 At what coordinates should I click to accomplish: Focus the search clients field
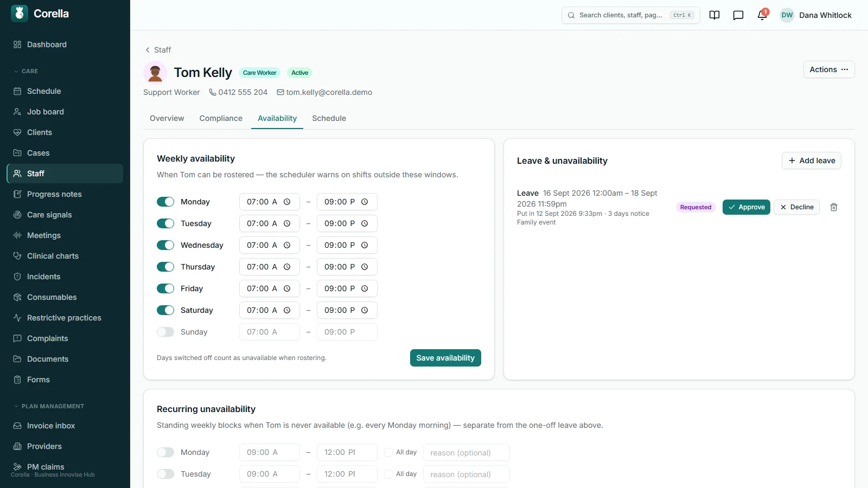pyautogui.click(x=630, y=15)
